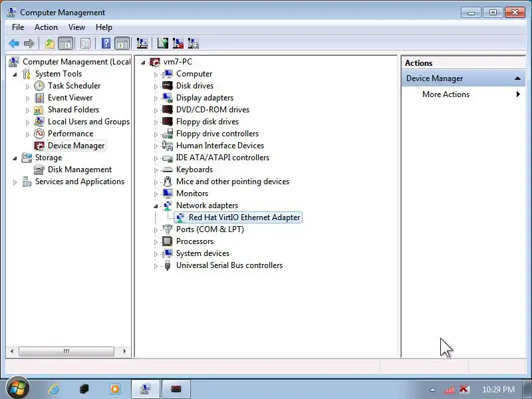Click the Disable device toolbar icon

tap(194, 43)
